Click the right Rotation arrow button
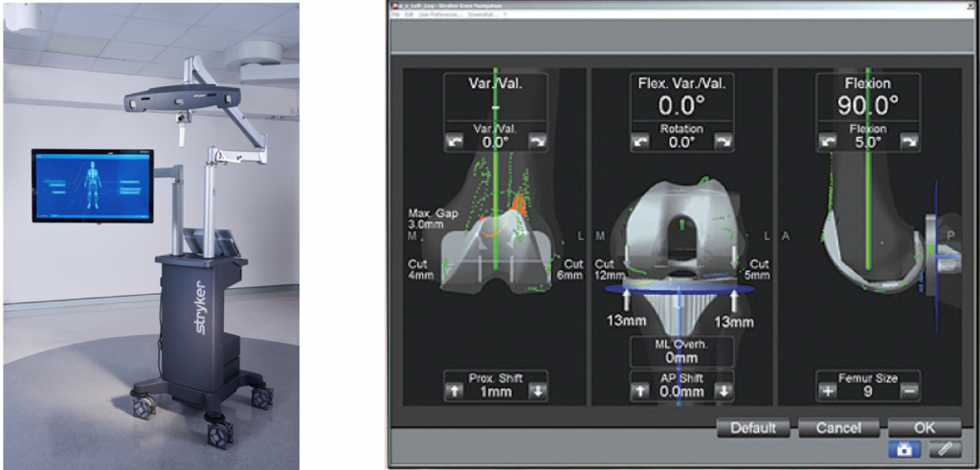Image resolution: width=980 pixels, height=470 pixels. [723, 142]
